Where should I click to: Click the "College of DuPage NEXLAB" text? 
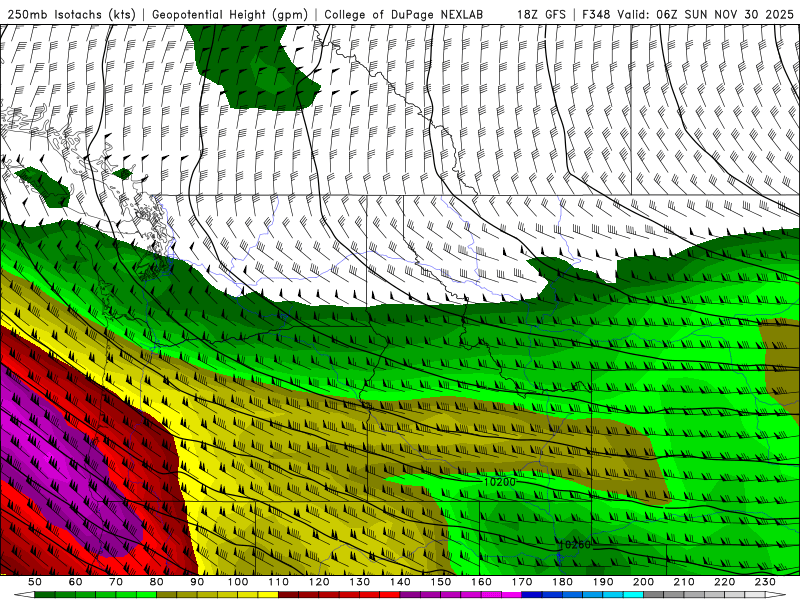tap(404, 14)
